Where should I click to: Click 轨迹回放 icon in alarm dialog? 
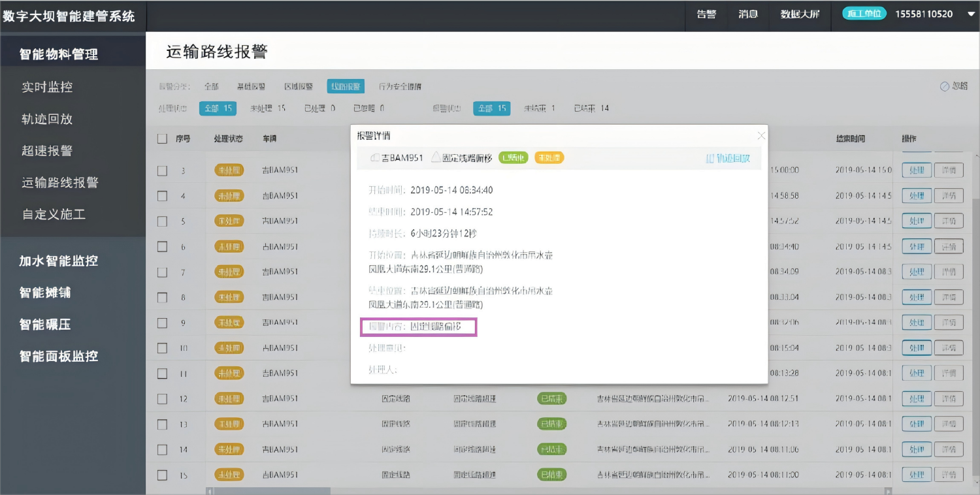[710, 158]
